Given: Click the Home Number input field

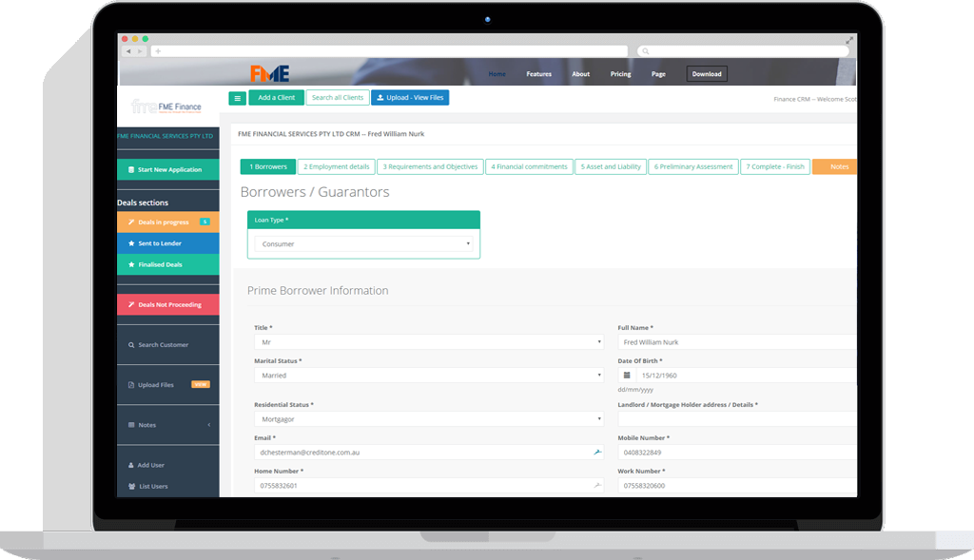Looking at the screenshot, I should point(429,486).
